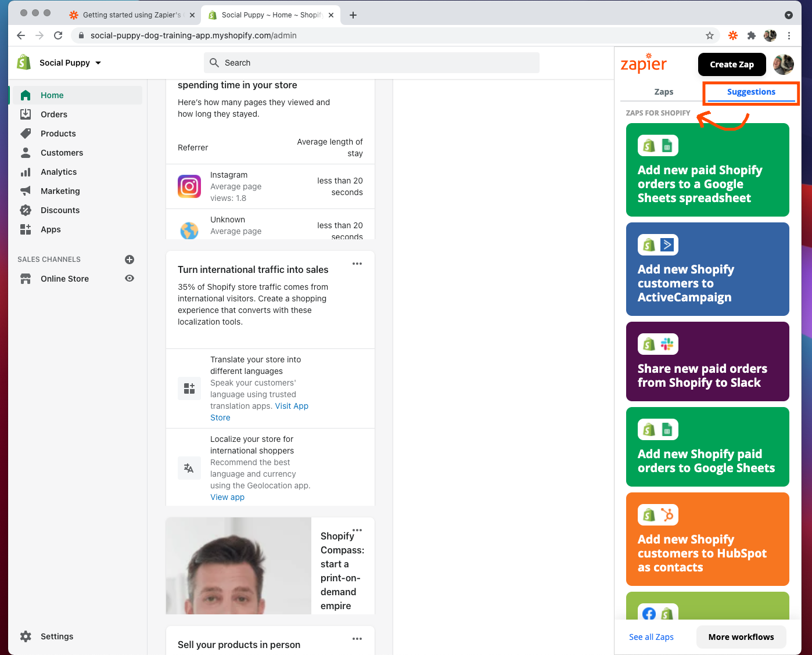Open the Shopify orders to Google Sheets spreadsheet zap
Screen dimensions: 812x655
(x=707, y=170)
